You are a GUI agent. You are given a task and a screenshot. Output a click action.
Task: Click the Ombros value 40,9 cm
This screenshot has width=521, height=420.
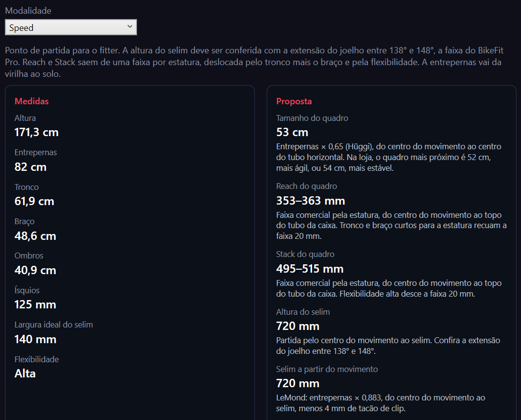click(35, 270)
